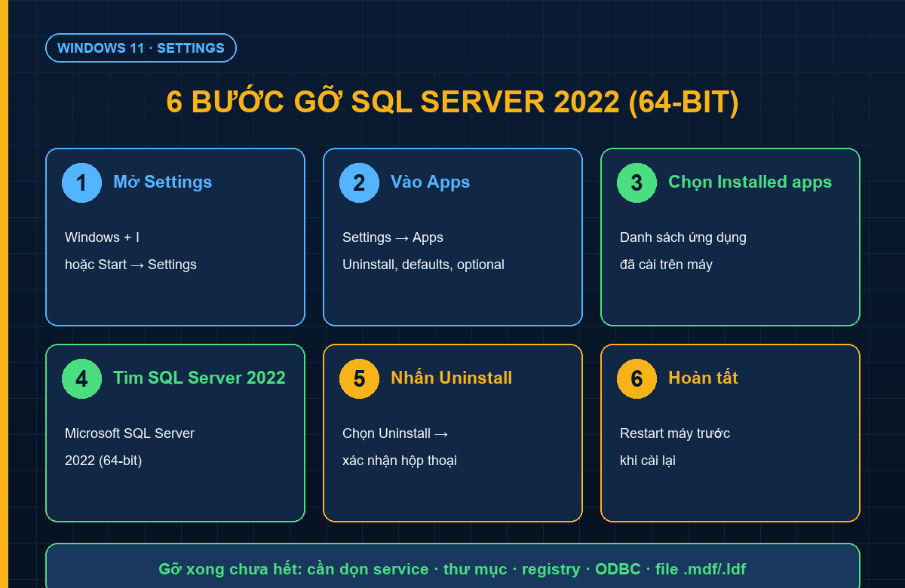This screenshot has width=905, height=588.
Task: Click the text '2022 (64-bit)' in step 4
Action: coord(103,461)
